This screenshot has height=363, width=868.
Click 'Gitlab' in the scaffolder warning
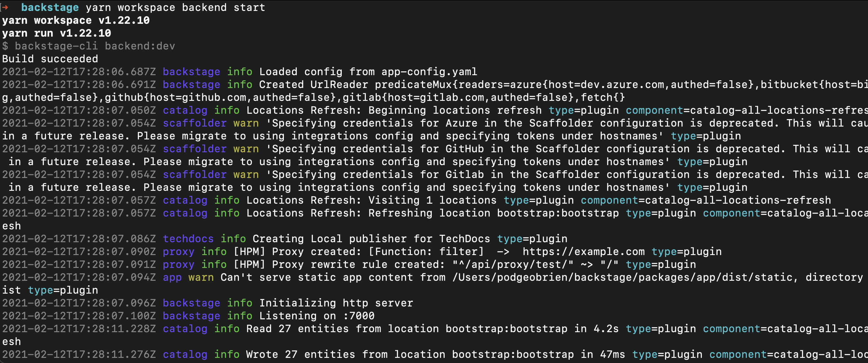click(x=465, y=174)
